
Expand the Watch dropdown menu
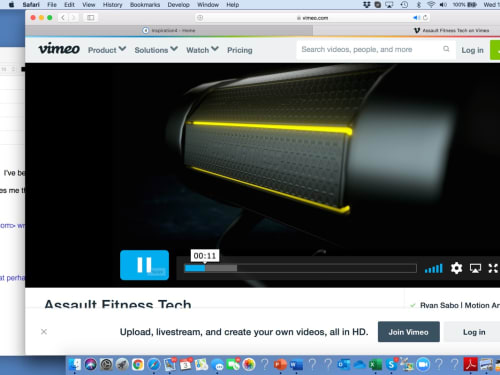(x=202, y=50)
